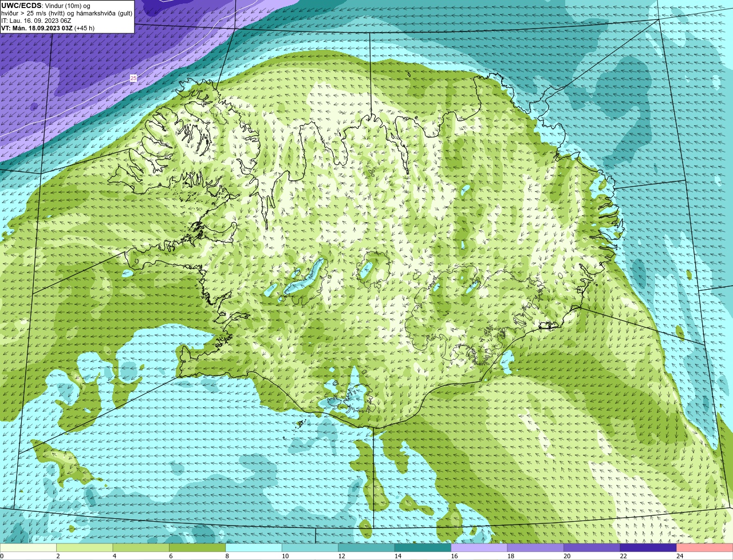Click the "IT: Lau. 16. 09. 2023 06Z" line
The image size is (733, 560).
point(36,21)
